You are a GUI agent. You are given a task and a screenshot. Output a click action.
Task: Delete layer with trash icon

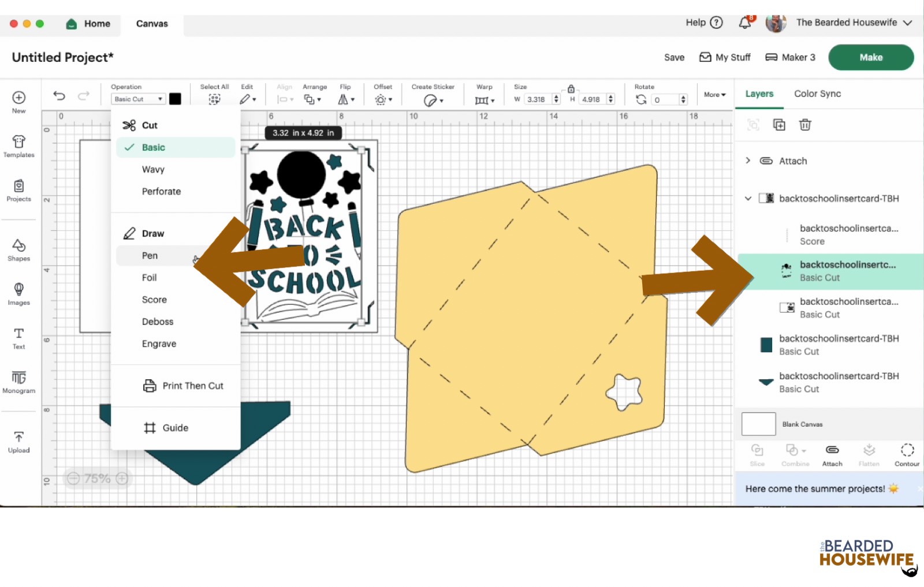805,125
